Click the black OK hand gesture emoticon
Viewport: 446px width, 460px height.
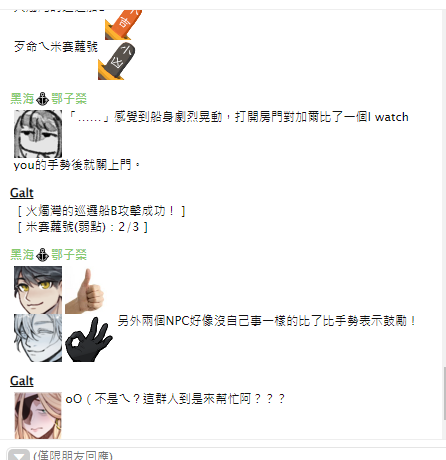pyautogui.click(x=89, y=339)
